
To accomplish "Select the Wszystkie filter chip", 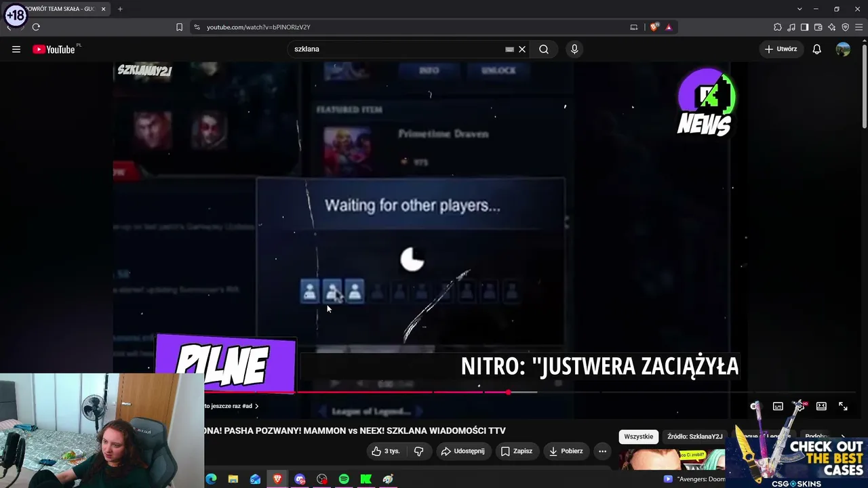I will [x=639, y=436].
